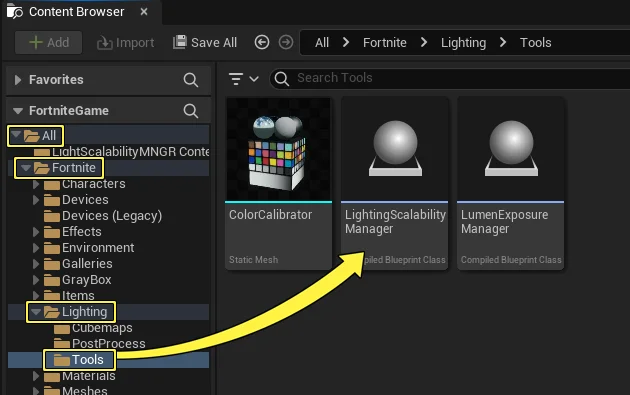
Task: Open breadcrumb chevron after All
Action: pyautogui.click(x=346, y=42)
